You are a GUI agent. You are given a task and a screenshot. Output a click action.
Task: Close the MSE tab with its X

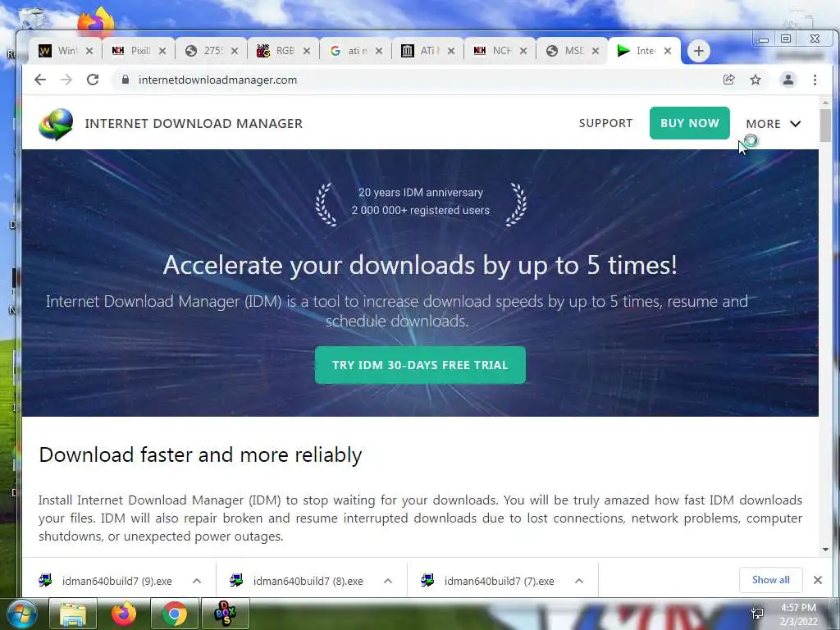pyautogui.click(x=596, y=51)
